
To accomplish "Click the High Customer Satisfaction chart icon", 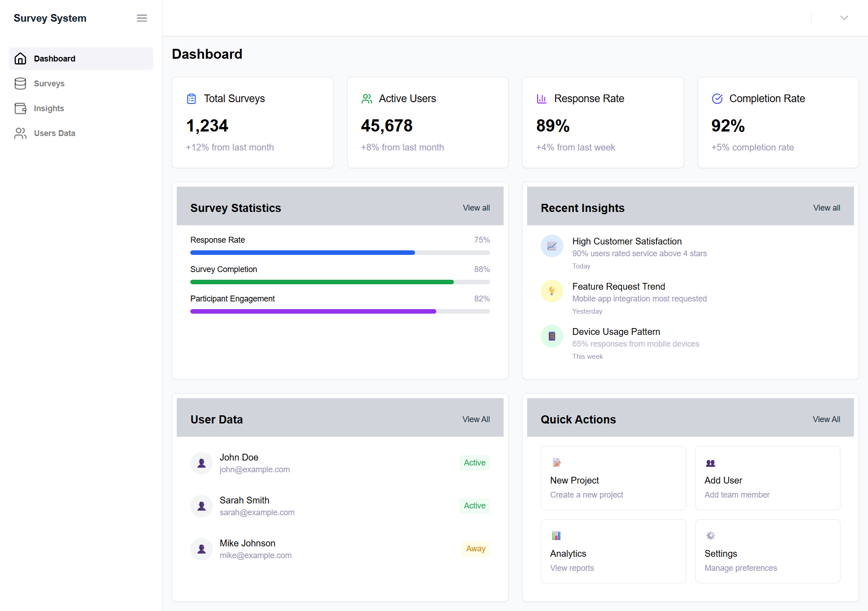I will click(x=552, y=246).
